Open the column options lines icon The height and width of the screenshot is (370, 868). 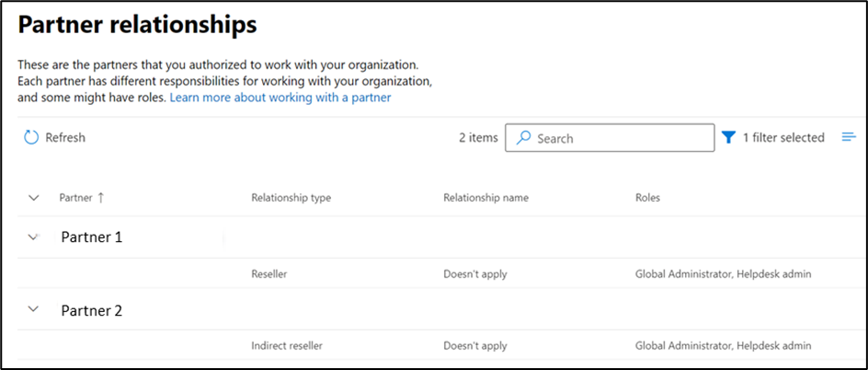click(x=849, y=137)
